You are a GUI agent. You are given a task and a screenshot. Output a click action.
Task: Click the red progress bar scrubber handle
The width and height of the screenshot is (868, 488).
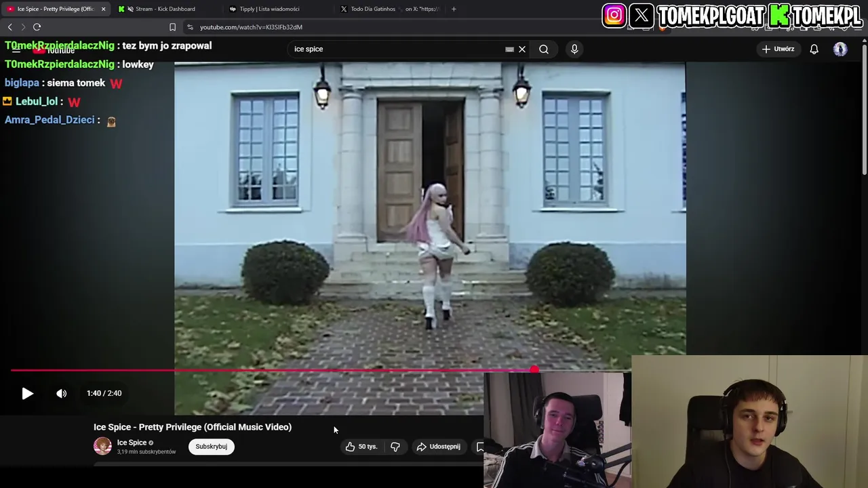pyautogui.click(x=534, y=370)
